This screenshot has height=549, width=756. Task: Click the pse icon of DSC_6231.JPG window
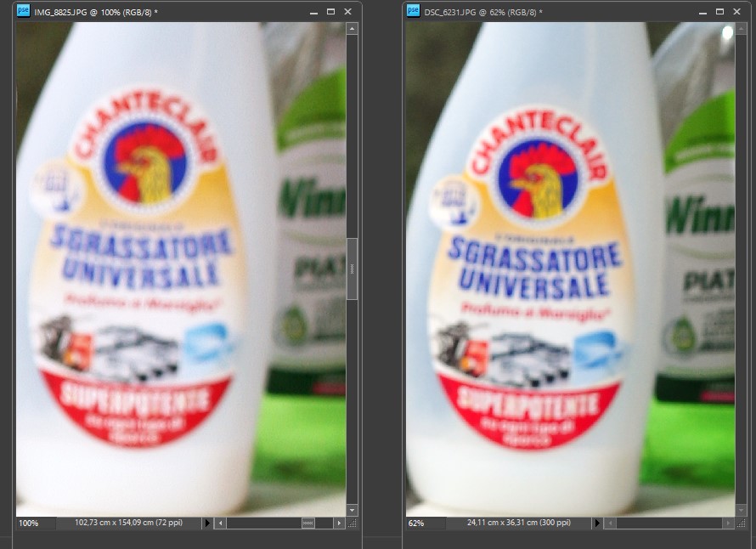(413, 10)
